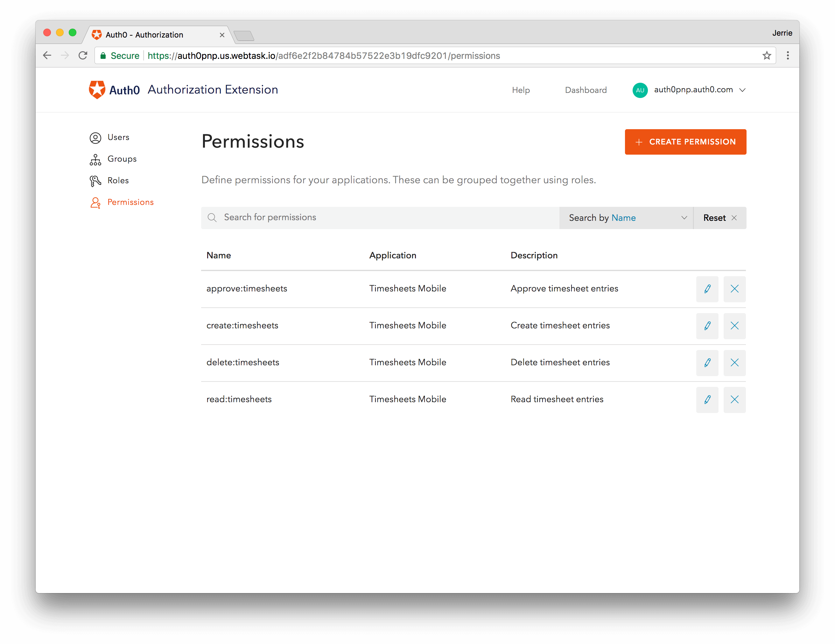Select the Auth0 - Authorization browser tab
835x644 pixels.
click(x=158, y=35)
